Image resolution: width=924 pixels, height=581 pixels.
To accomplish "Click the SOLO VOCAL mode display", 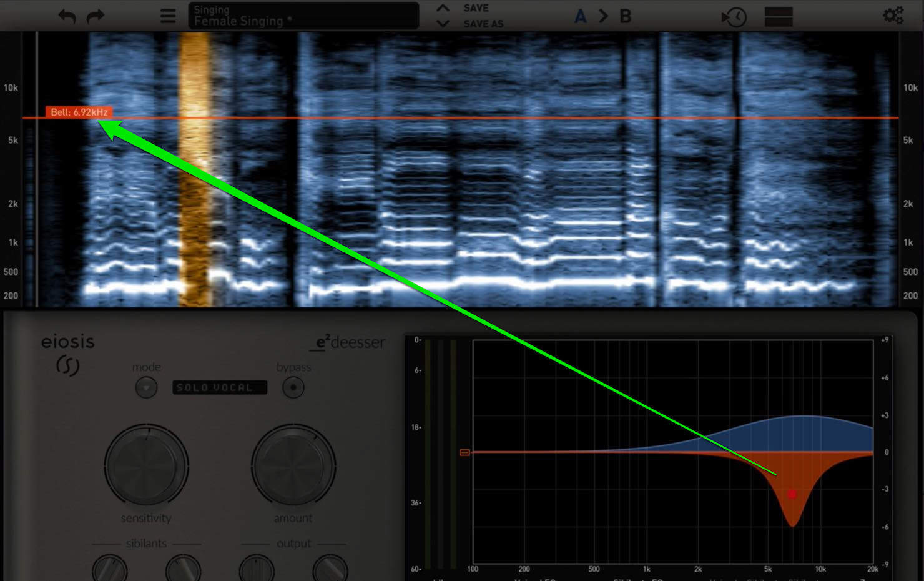I will (x=219, y=387).
